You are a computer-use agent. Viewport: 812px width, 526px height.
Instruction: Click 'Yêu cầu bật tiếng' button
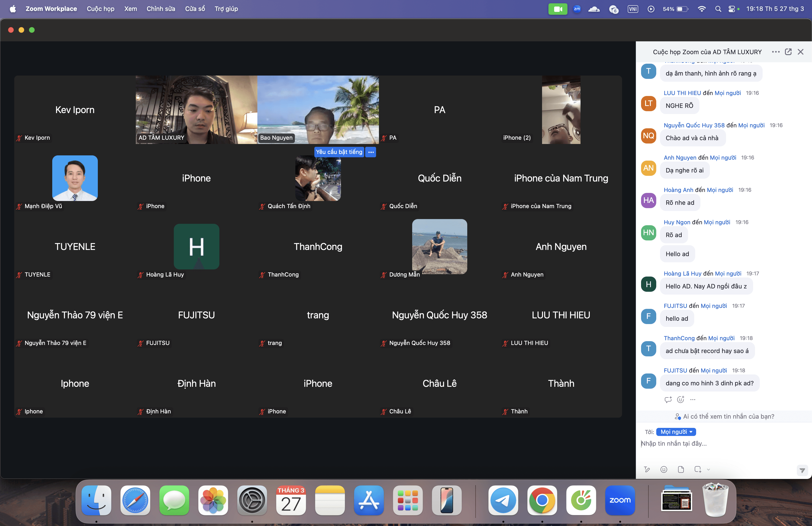pos(339,152)
